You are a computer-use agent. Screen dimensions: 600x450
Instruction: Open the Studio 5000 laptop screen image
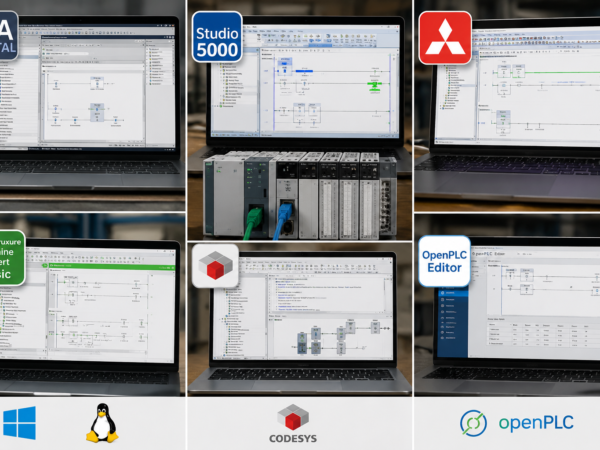305,80
